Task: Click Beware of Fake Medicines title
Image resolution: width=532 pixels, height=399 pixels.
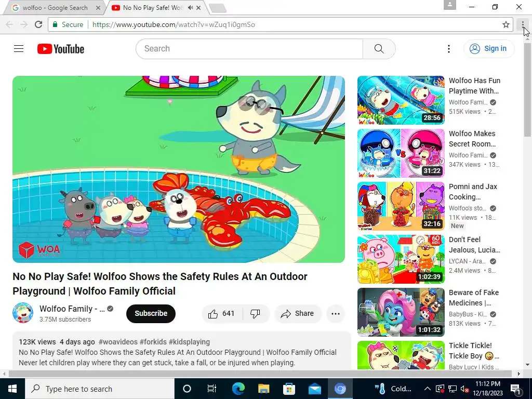Action: click(x=474, y=297)
